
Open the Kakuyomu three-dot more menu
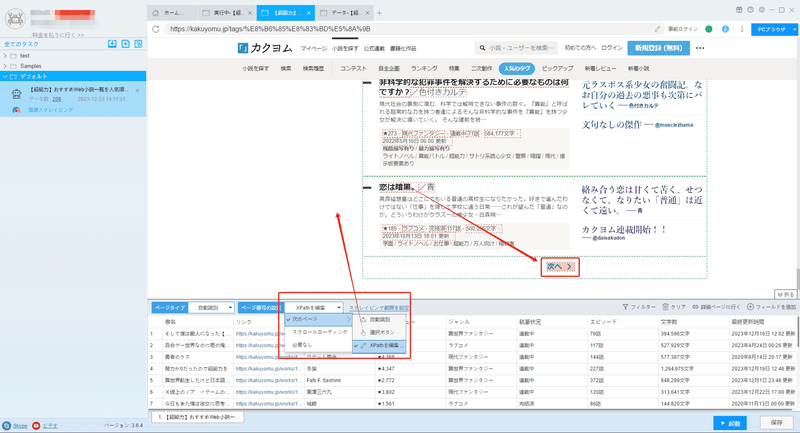[x=700, y=48]
